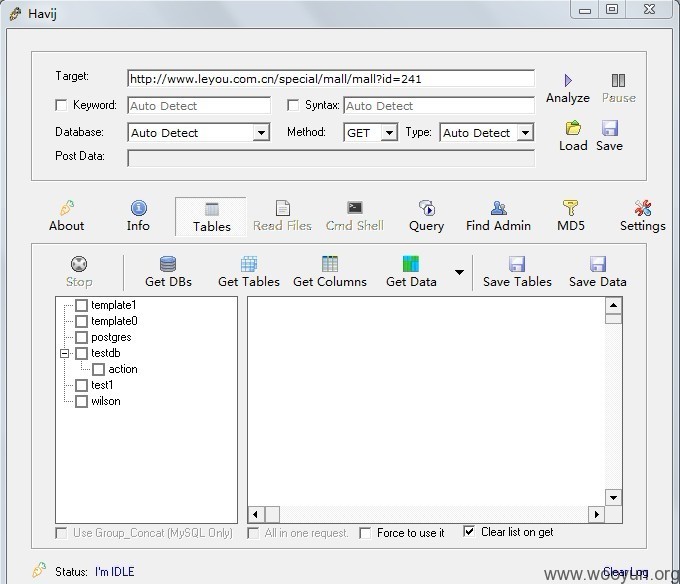This screenshot has height=584, width=680.
Task: Maximize the Havij window
Action: (612, 9)
